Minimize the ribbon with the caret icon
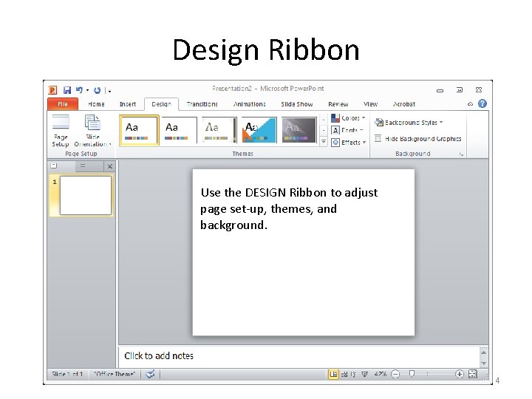 click(470, 104)
